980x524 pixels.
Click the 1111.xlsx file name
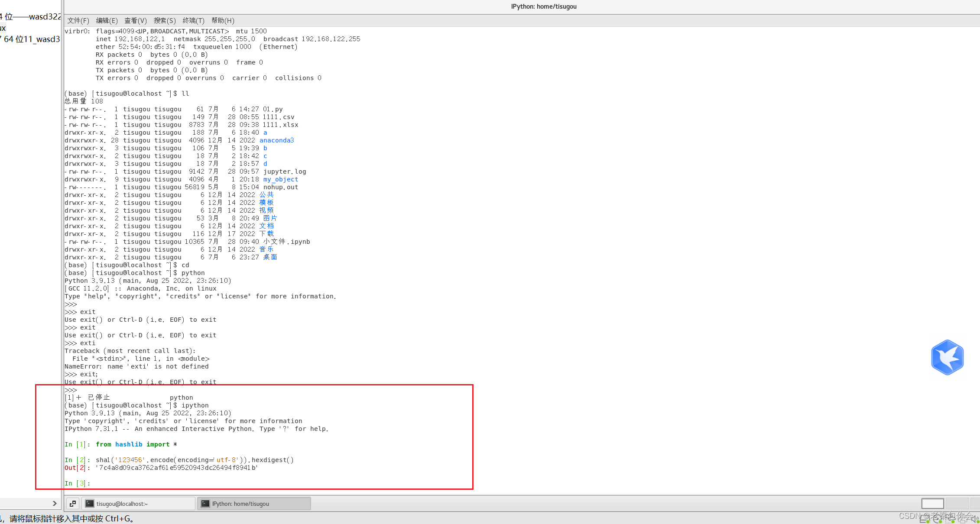coord(281,125)
